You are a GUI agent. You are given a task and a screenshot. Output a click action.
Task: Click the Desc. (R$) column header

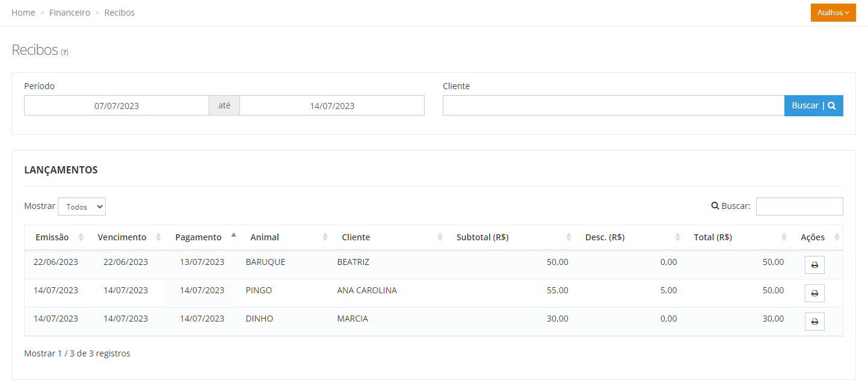coord(605,237)
